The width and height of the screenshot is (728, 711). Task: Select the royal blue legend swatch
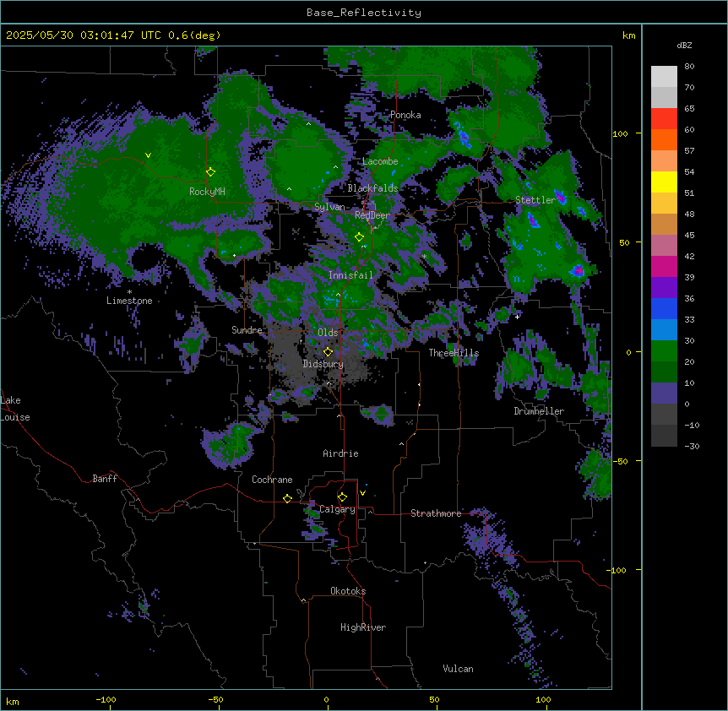click(664, 308)
